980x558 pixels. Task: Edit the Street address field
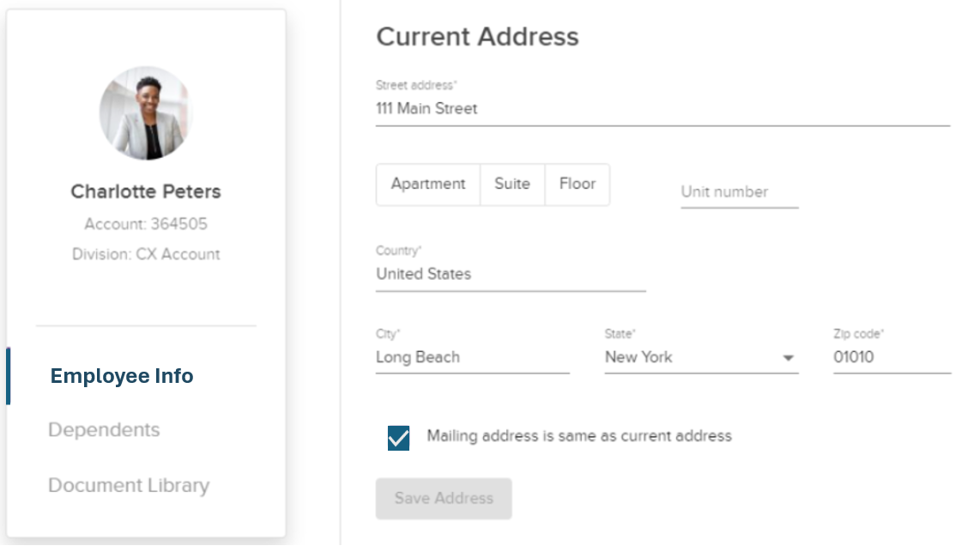[601, 109]
